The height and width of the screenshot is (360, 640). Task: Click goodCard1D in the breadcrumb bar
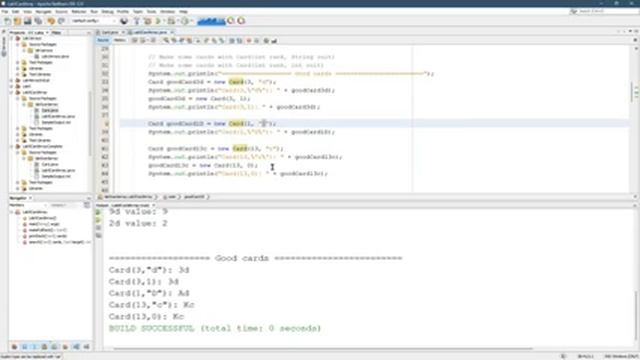pyautogui.click(x=194, y=197)
